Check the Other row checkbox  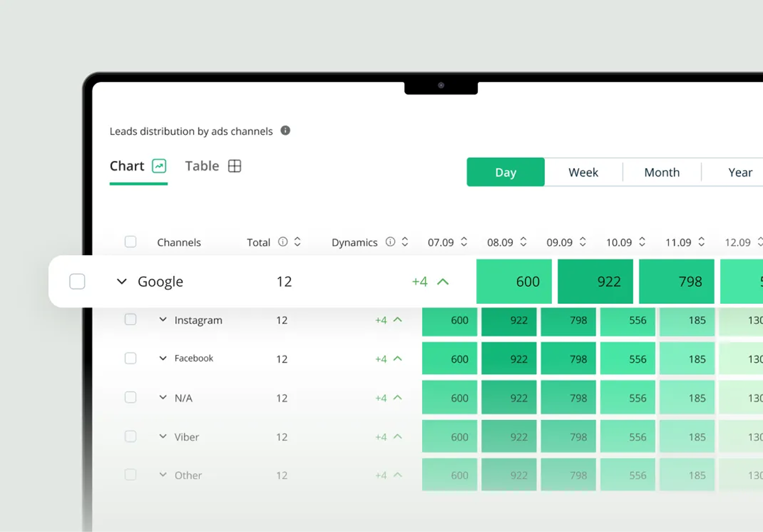tap(131, 474)
